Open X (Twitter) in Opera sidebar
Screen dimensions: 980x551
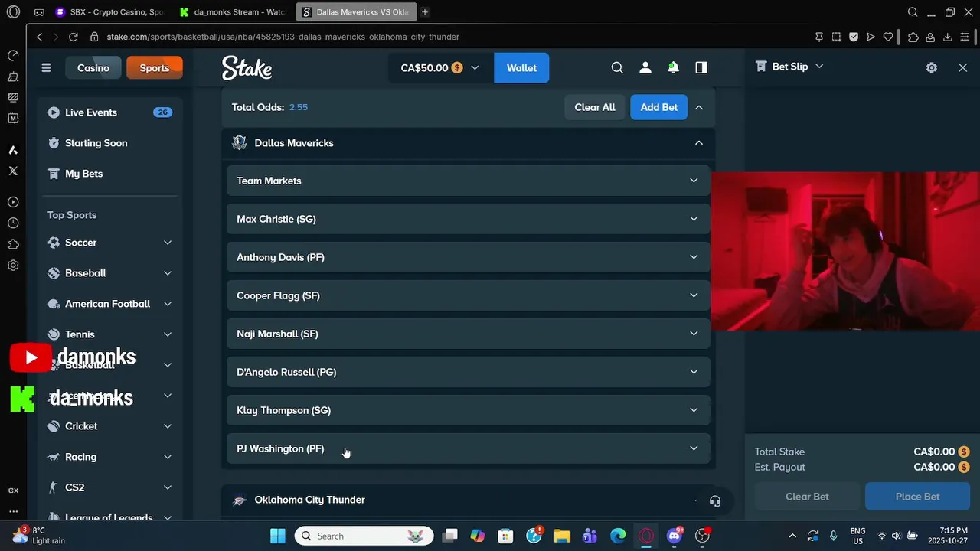13,171
